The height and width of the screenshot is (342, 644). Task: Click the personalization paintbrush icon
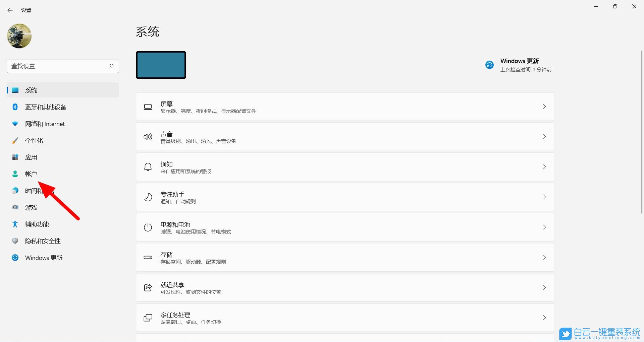(x=15, y=140)
